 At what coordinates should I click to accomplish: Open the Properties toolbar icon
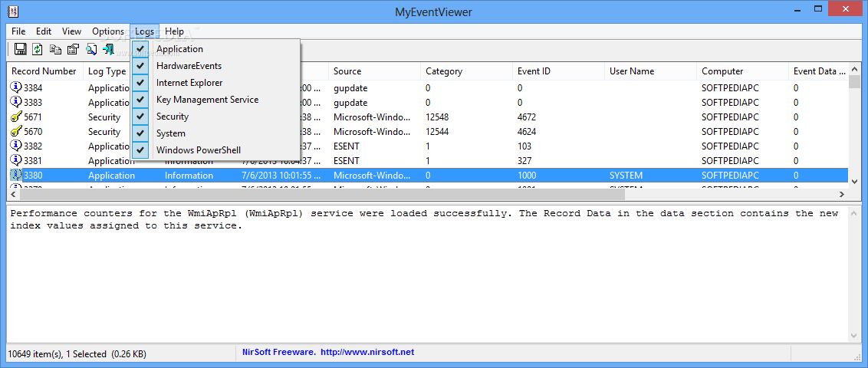[73, 49]
